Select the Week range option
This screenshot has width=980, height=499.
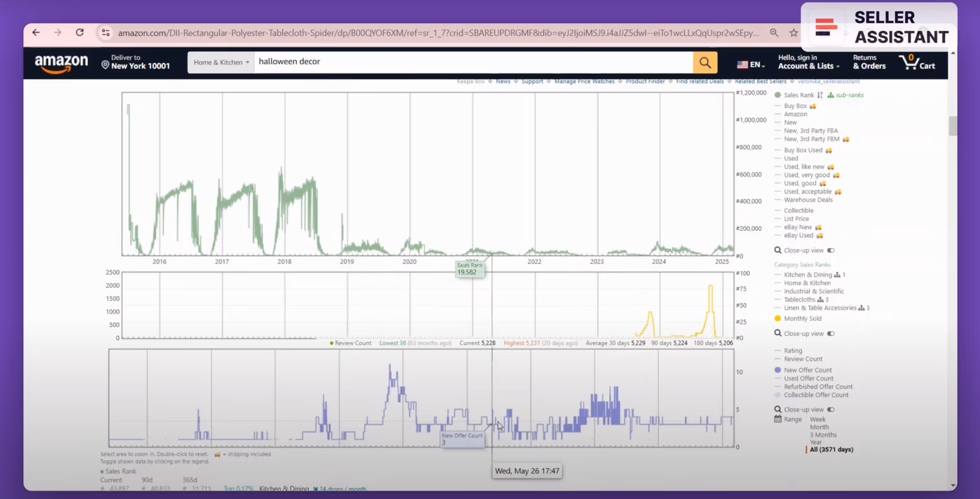pyautogui.click(x=817, y=419)
